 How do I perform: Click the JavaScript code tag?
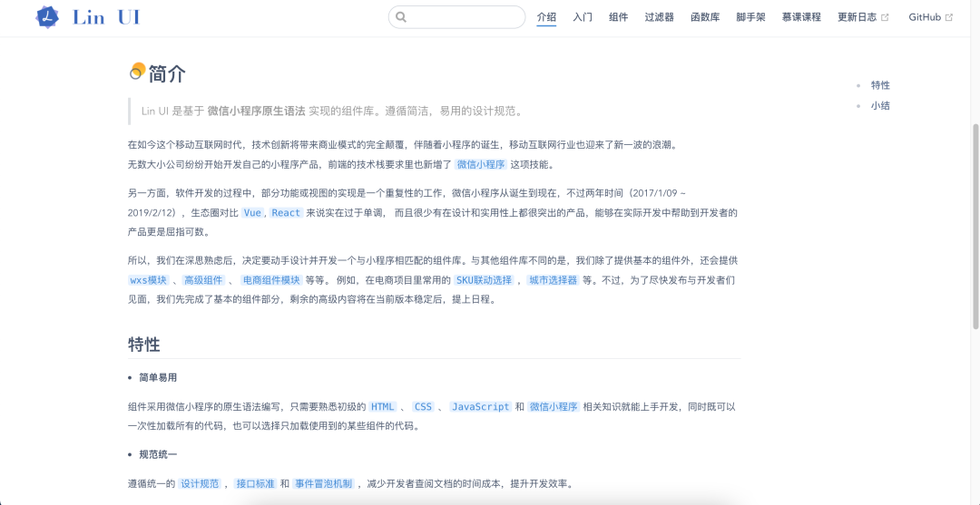tap(481, 407)
